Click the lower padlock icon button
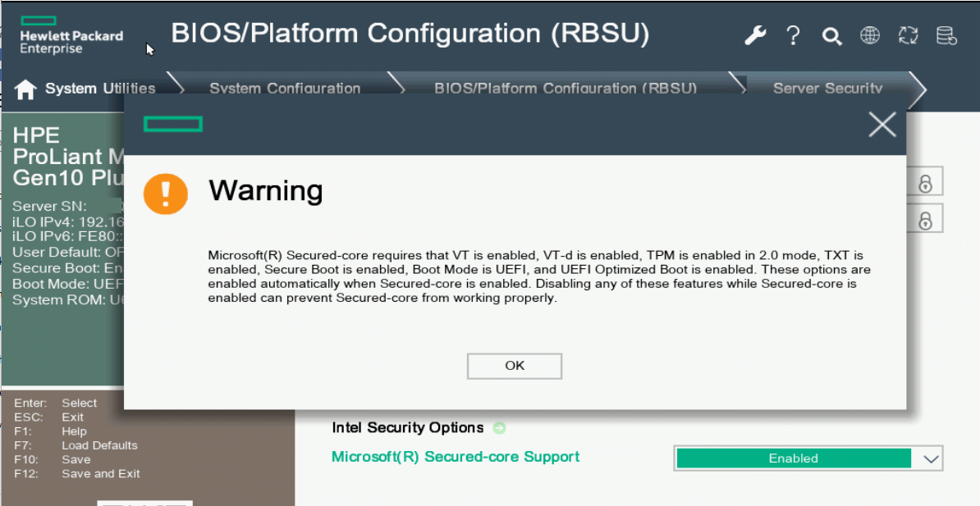The width and height of the screenshot is (980, 506). click(925, 220)
